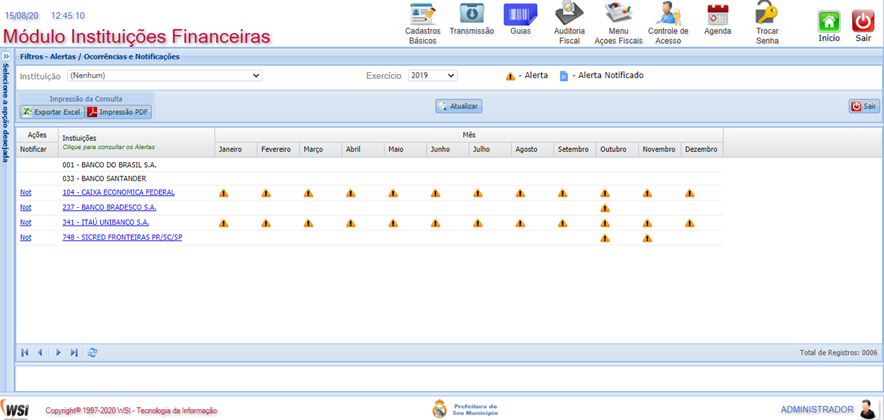This screenshot has width=884, height=420.
Task: Go to next page of records
Action: (58, 353)
